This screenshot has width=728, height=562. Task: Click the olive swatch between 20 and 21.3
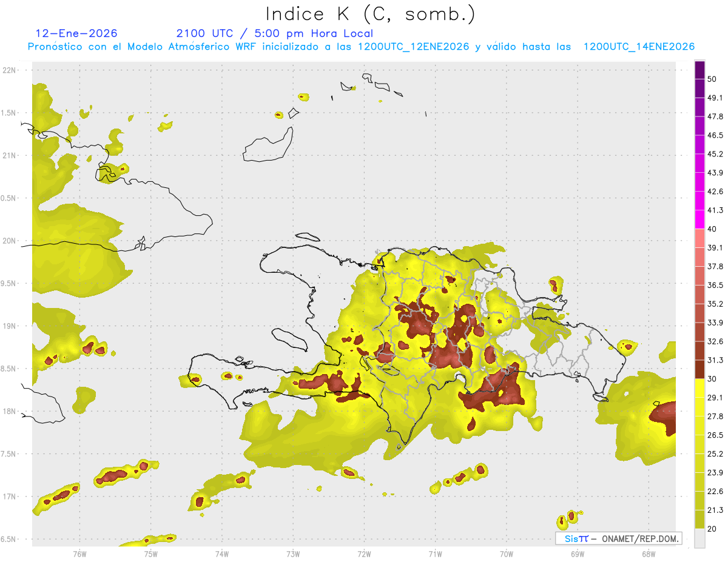point(699,519)
